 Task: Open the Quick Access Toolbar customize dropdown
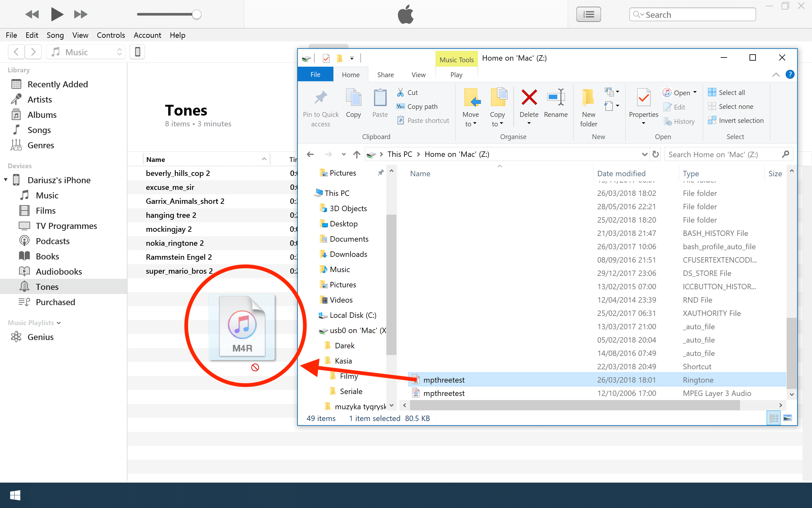coord(352,58)
